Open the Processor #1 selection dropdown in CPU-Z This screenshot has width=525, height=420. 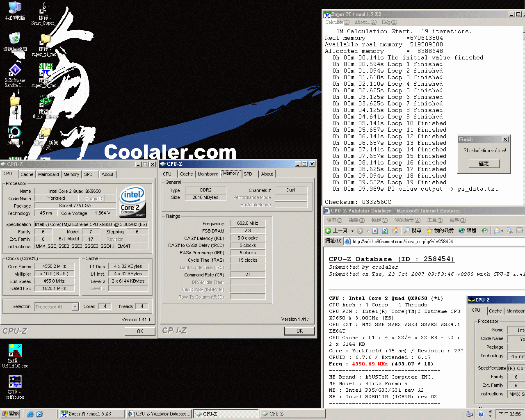[x=75, y=306]
